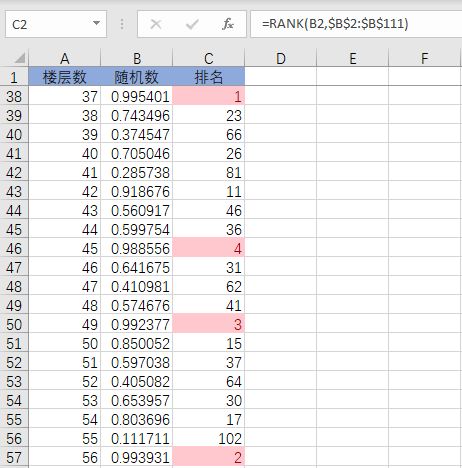Select rank cell showing 11
This screenshot has width=462, height=468.
[209, 191]
